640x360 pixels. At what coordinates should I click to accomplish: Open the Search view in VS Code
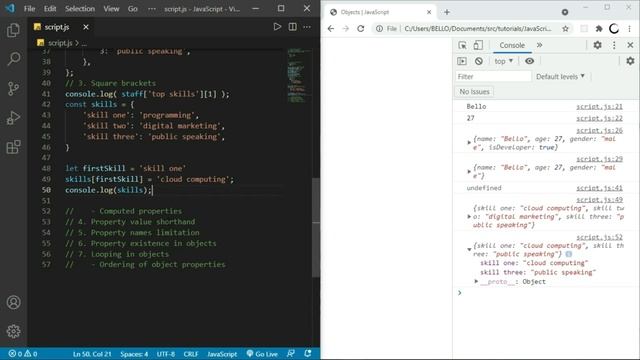pos(13,59)
